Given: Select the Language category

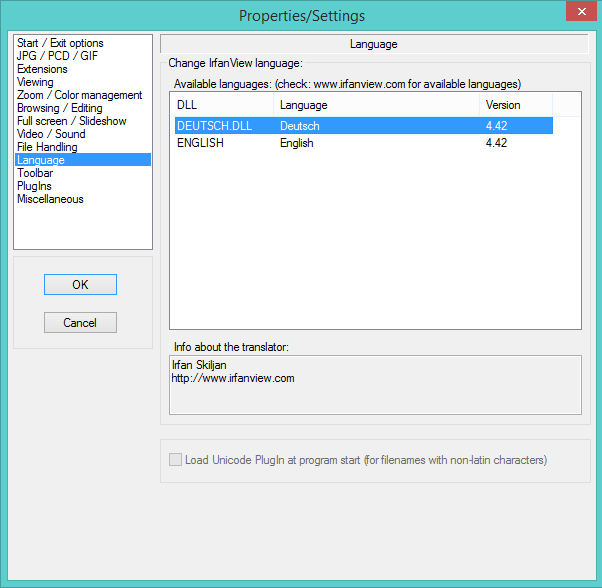Looking at the screenshot, I should tap(41, 160).
